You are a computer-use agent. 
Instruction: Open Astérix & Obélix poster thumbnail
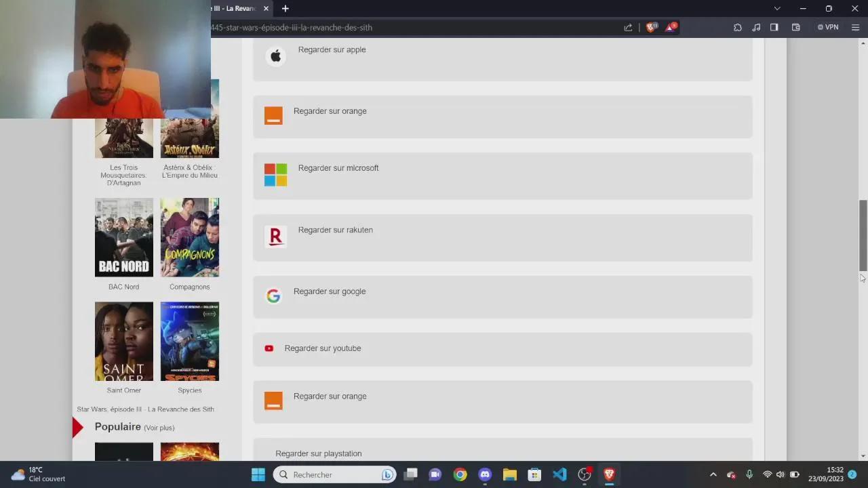[190, 138]
